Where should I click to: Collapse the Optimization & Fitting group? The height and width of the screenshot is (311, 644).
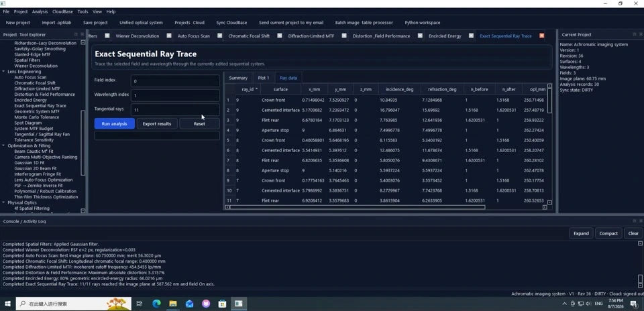4,145
